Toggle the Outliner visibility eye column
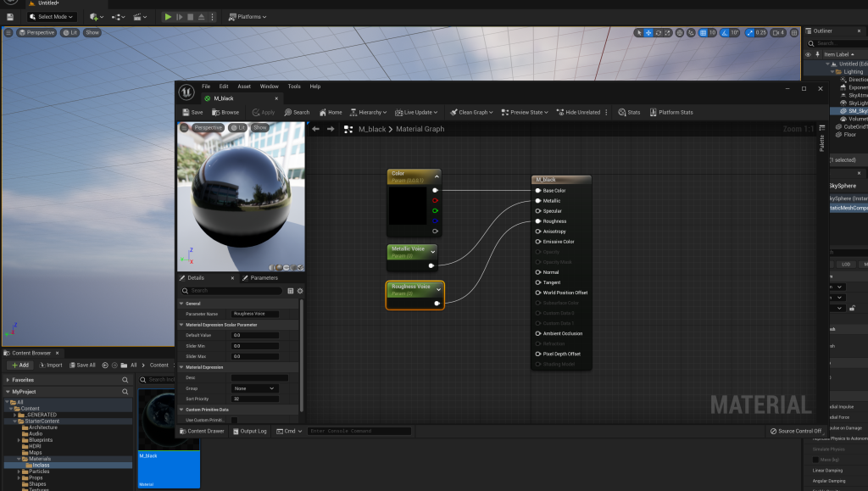 (808, 54)
